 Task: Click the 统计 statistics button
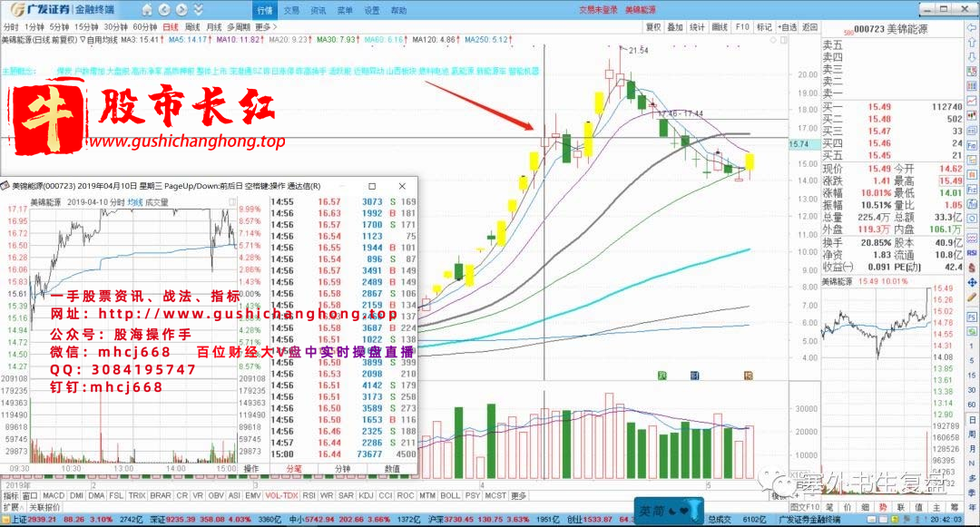tap(697, 27)
